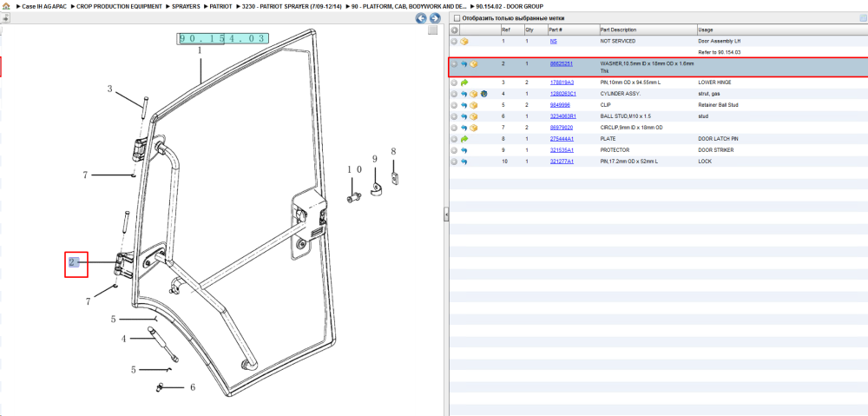
Task: Click the box icon in the CLIP row
Action: coord(474,105)
